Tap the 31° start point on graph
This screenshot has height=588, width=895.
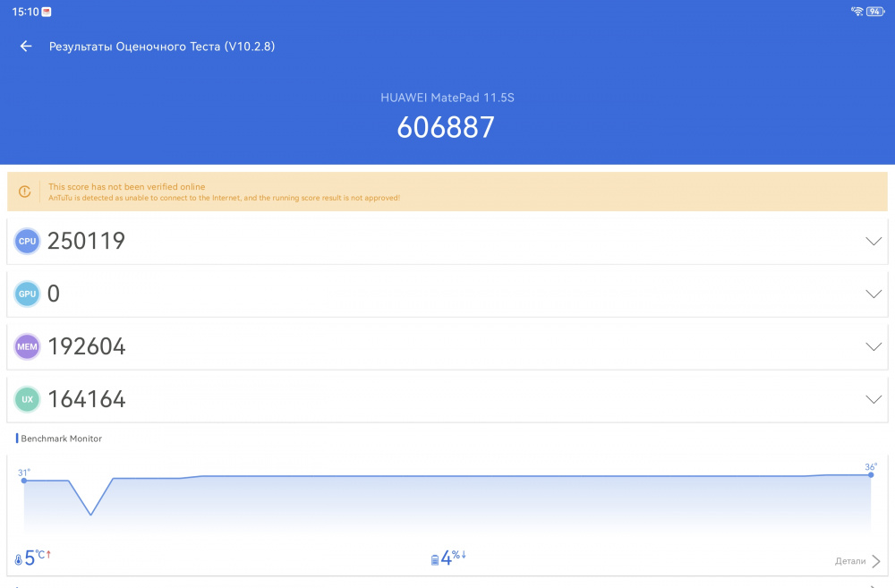pos(24,480)
